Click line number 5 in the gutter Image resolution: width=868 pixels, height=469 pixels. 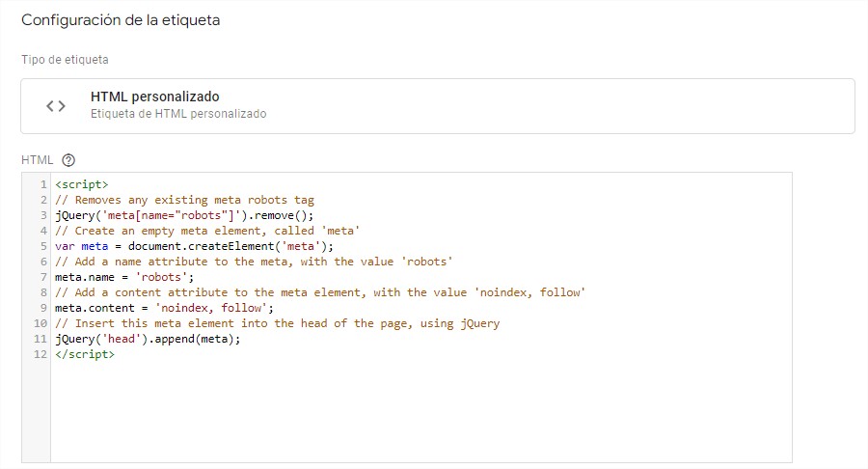pyautogui.click(x=43, y=246)
